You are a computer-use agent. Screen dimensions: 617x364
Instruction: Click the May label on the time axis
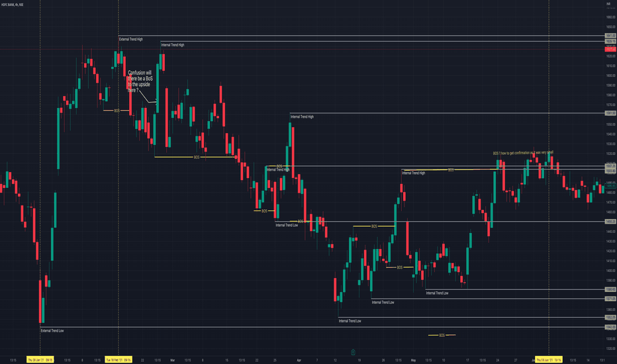pyautogui.click(x=413, y=360)
